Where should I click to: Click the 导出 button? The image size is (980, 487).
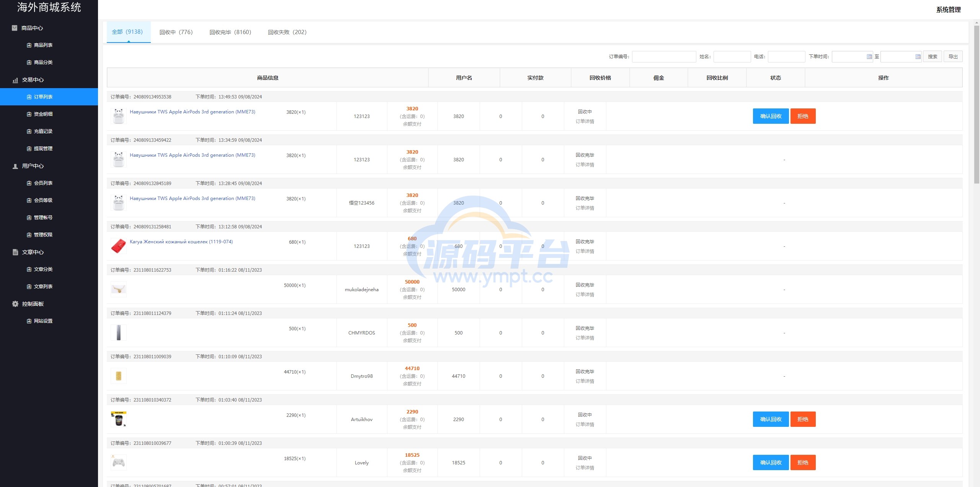pyautogui.click(x=953, y=57)
